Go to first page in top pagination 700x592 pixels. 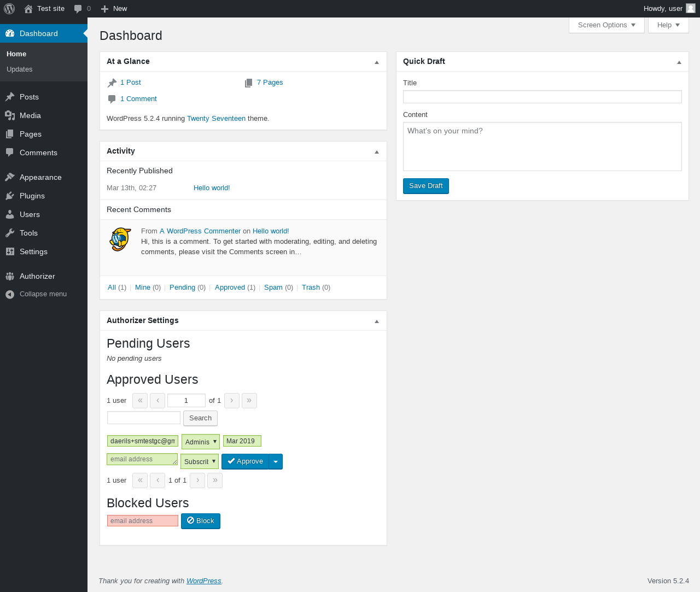pyautogui.click(x=140, y=401)
